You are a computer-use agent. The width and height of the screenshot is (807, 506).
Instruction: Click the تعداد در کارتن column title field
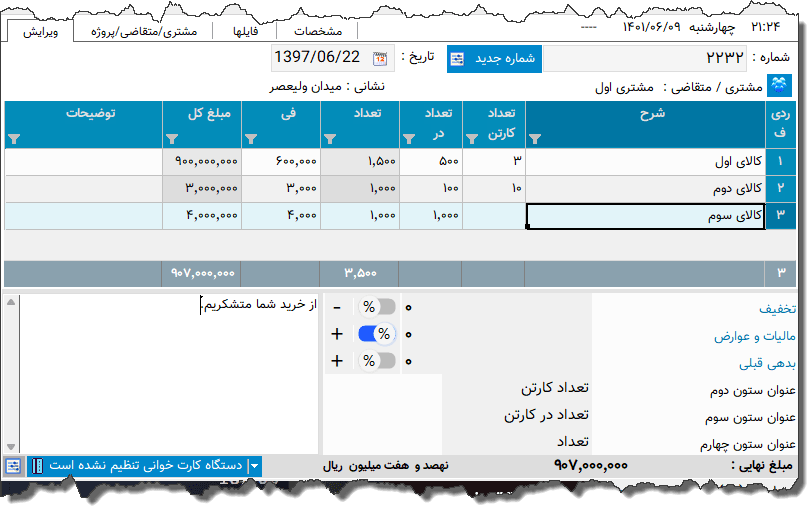(x=517, y=414)
